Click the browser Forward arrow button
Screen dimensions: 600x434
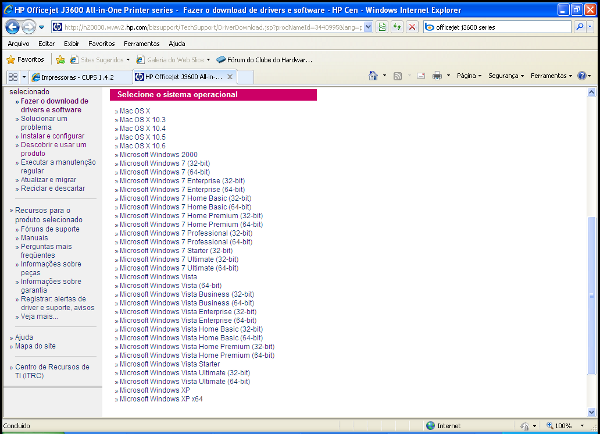28,27
